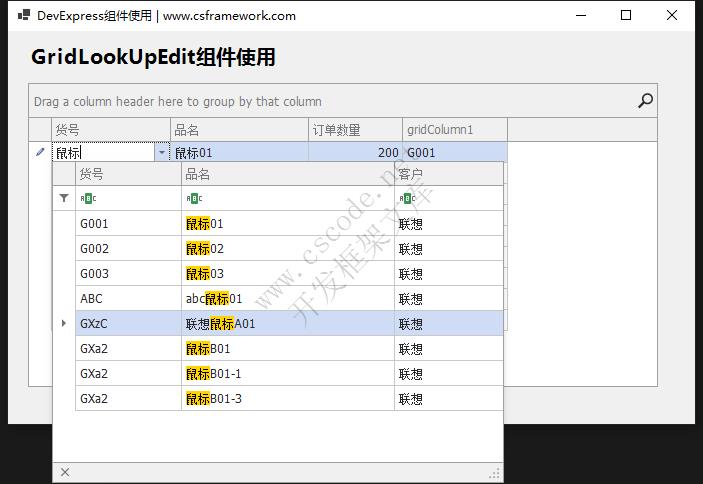Sort by the main grid 品名 column header
The image size is (703, 484).
[239, 130]
